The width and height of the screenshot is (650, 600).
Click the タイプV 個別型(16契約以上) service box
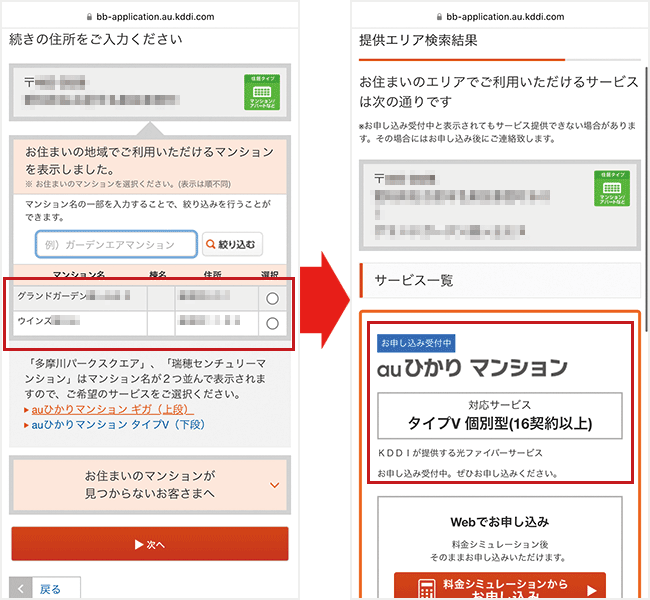coord(500,415)
